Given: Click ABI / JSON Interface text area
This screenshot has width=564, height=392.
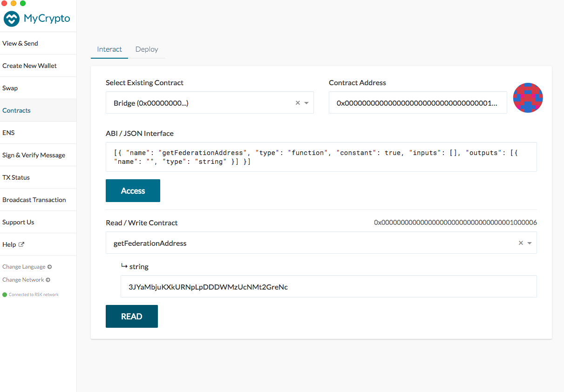Looking at the screenshot, I should tap(321, 157).
